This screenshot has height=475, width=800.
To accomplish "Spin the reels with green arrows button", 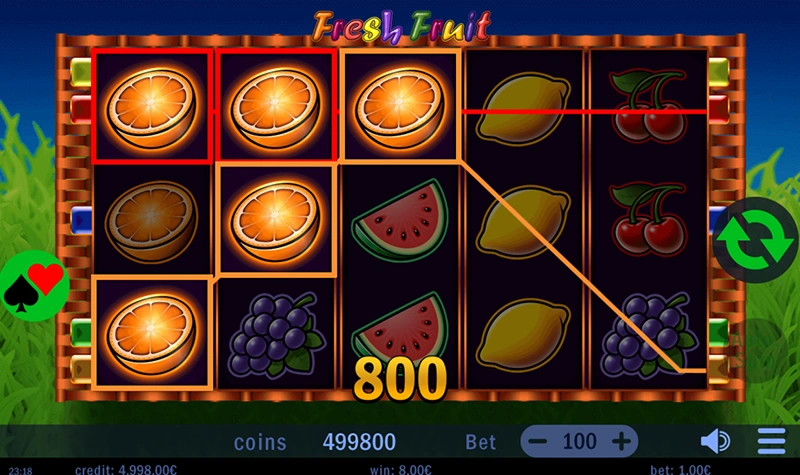I will click(x=756, y=240).
